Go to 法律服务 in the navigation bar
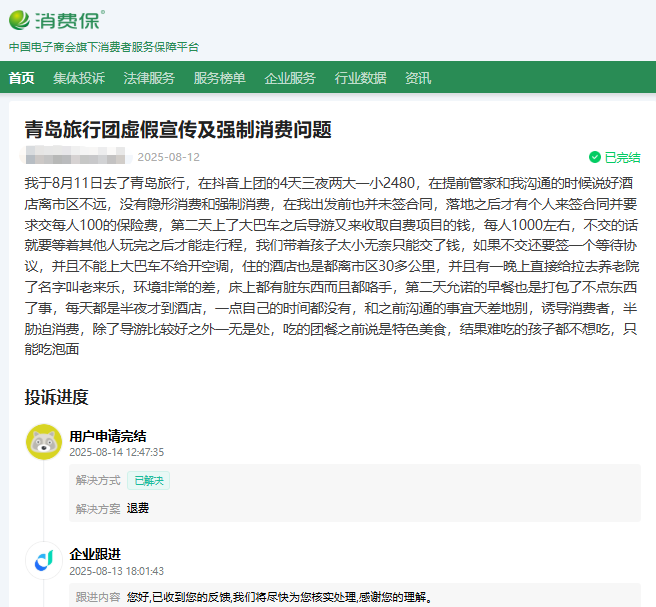Image resolution: width=656 pixels, height=607 pixels. pos(149,78)
